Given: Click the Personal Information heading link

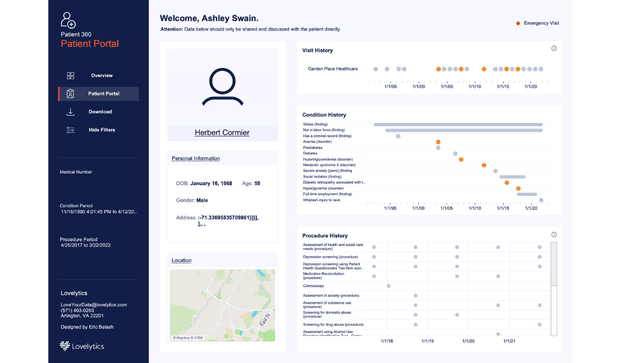Looking at the screenshot, I should [196, 158].
